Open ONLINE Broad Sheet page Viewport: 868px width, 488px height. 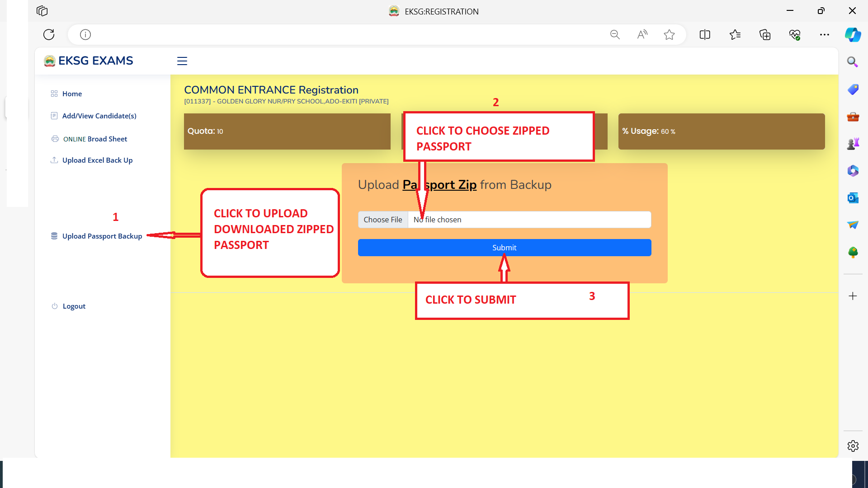(95, 139)
